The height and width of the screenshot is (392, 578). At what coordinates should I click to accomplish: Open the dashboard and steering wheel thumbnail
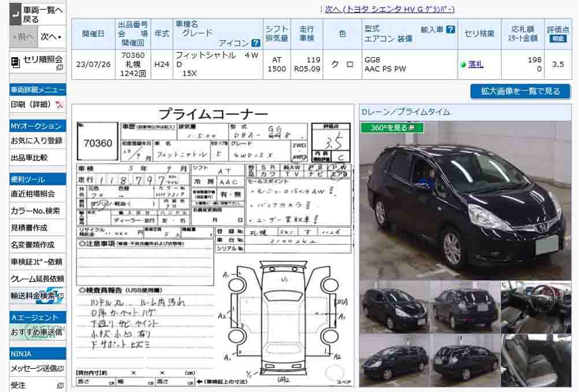pos(536,307)
